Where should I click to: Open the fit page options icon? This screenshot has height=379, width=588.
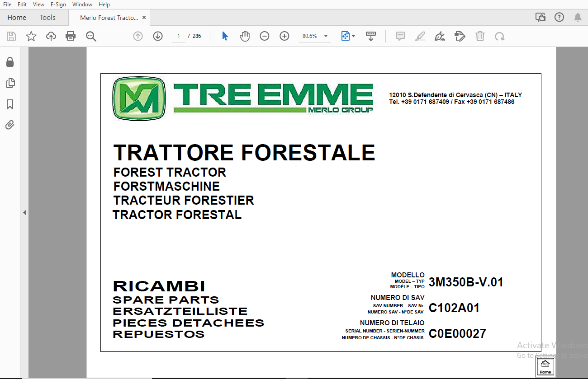point(348,36)
